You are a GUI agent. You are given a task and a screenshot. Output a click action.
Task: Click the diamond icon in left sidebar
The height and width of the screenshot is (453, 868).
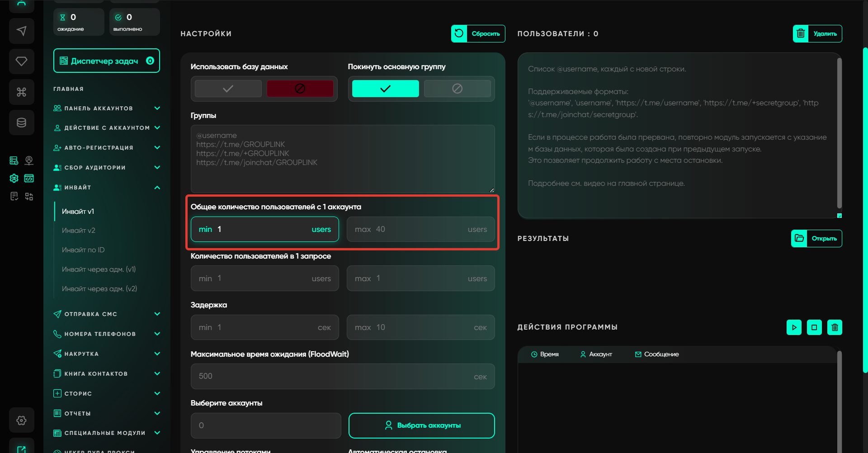pos(21,61)
